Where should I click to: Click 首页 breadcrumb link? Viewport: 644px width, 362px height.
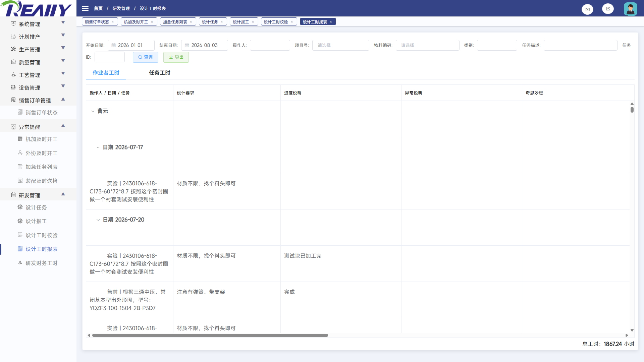click(98, 8)
